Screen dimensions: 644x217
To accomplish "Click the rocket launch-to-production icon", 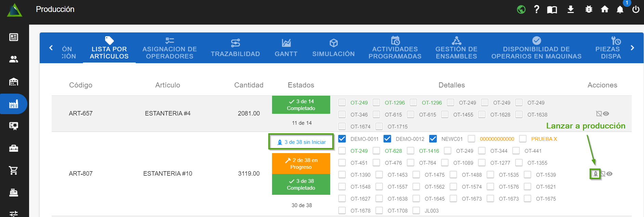I will point(595,174).
